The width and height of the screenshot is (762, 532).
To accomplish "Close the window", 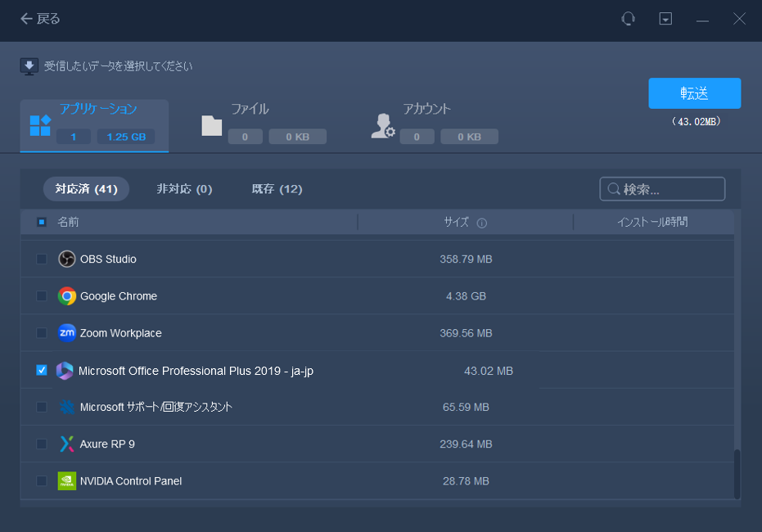I will pos(739,19).
